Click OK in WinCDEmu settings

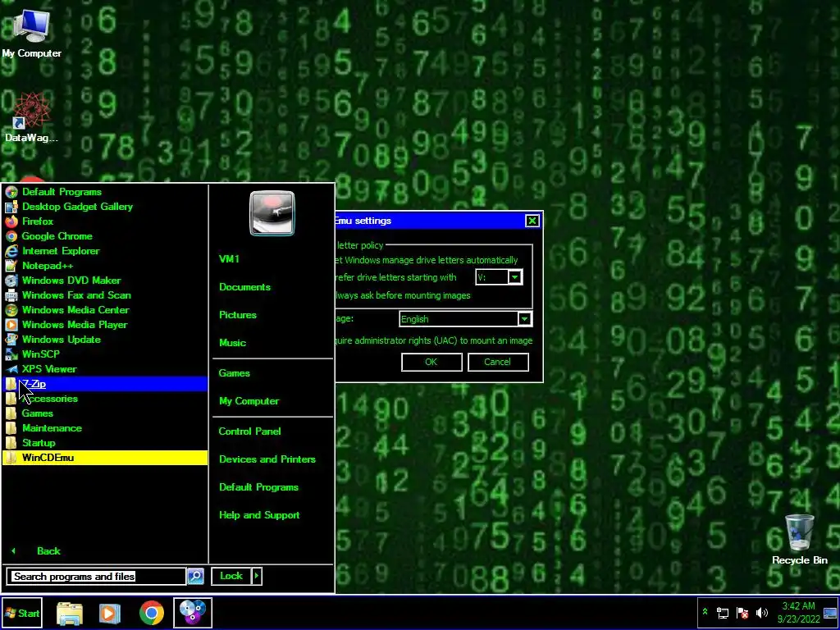431,362
